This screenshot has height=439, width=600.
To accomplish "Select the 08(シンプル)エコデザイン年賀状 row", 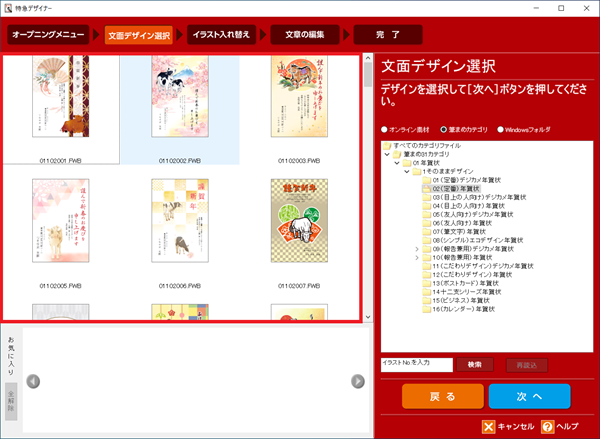I will (473, 240).
